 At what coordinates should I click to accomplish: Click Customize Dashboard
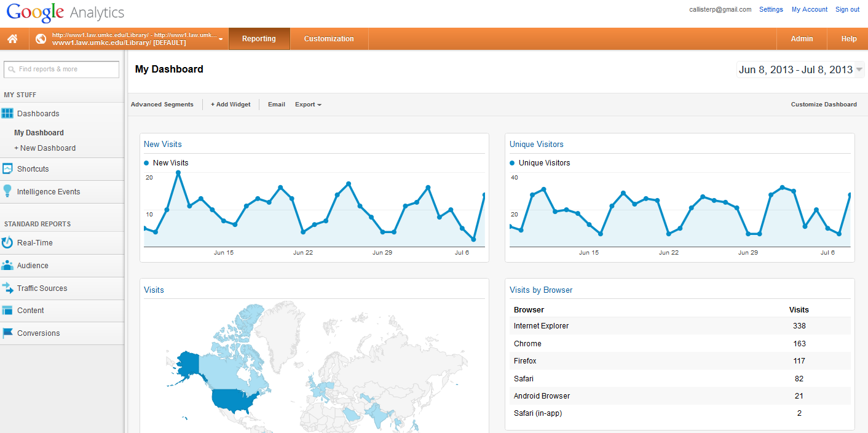click(824, 105)
